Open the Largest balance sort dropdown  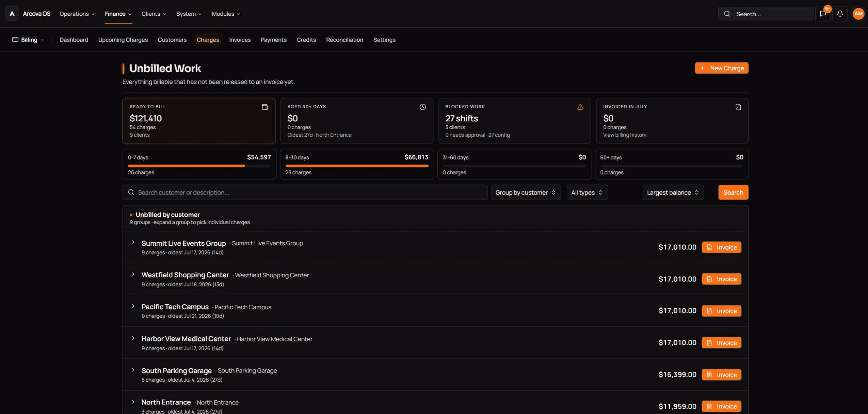pos(673,193)
